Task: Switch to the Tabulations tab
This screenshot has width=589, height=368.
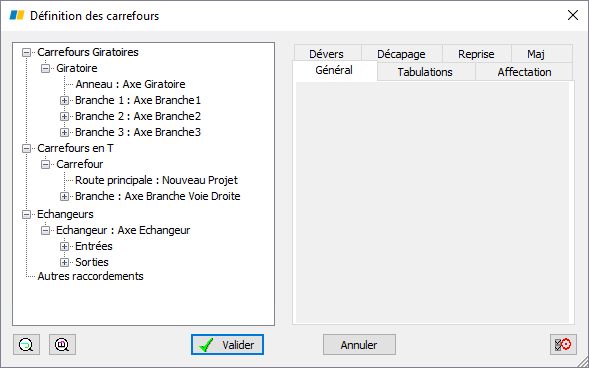Action: (425, 72)
